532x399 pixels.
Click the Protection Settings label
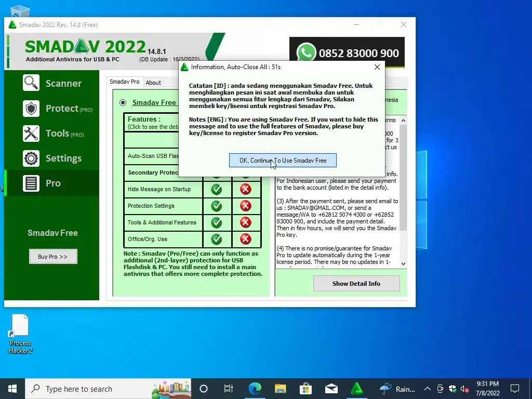(x=151, y=206)
